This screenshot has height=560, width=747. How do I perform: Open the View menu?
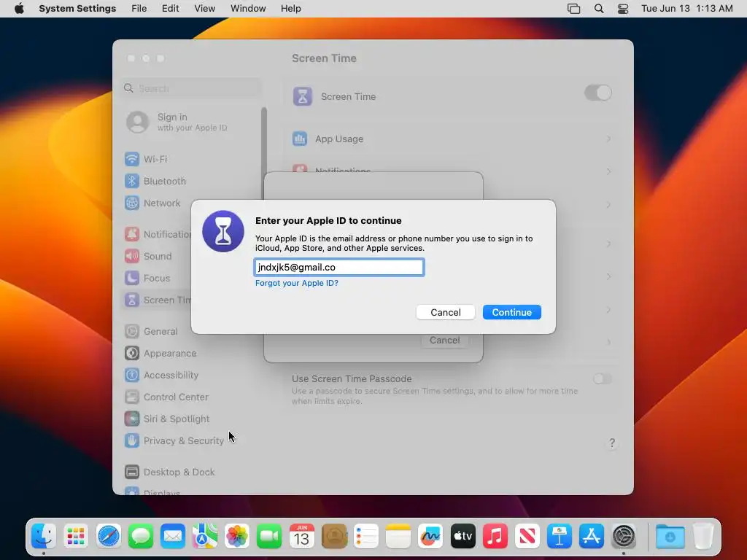pyautogui.click(x=204, y=9)
